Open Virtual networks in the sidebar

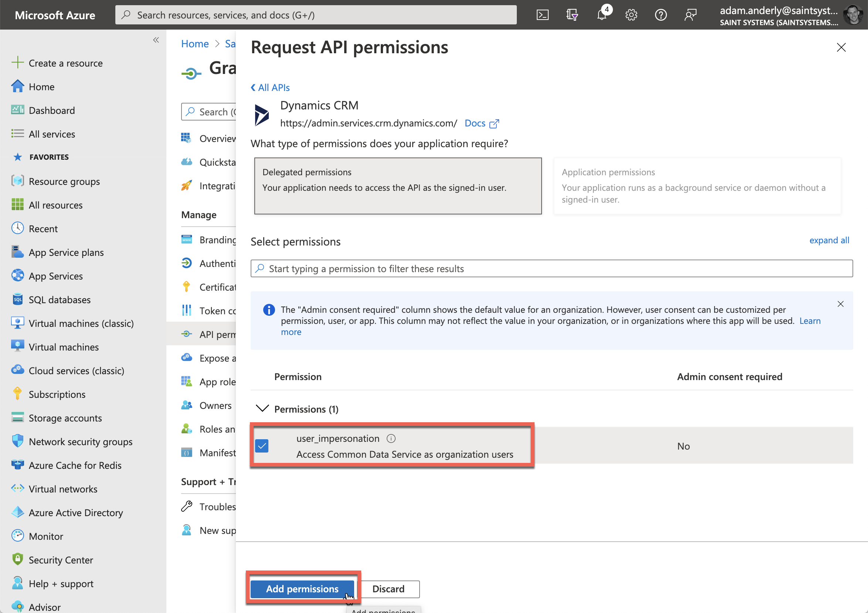(63, 489)
